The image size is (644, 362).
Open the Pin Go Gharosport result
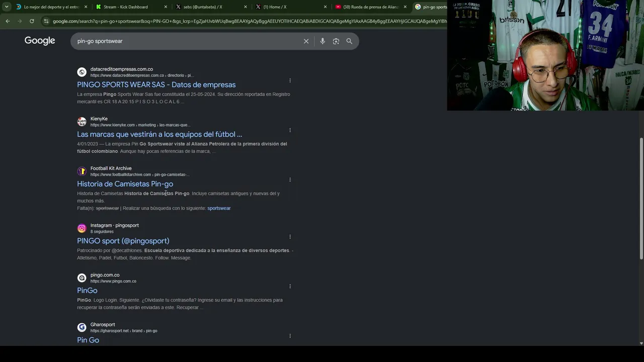point(88,340)
